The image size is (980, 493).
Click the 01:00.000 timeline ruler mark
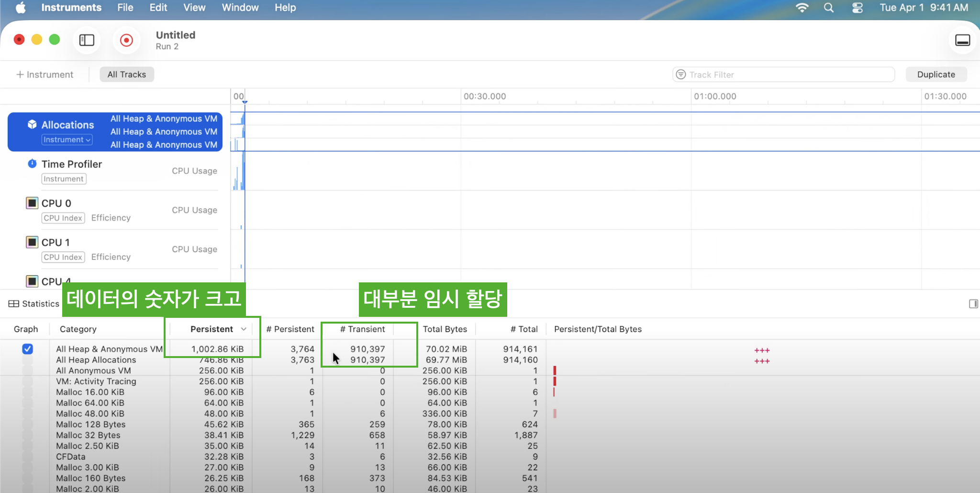click(x=715, y=96)
